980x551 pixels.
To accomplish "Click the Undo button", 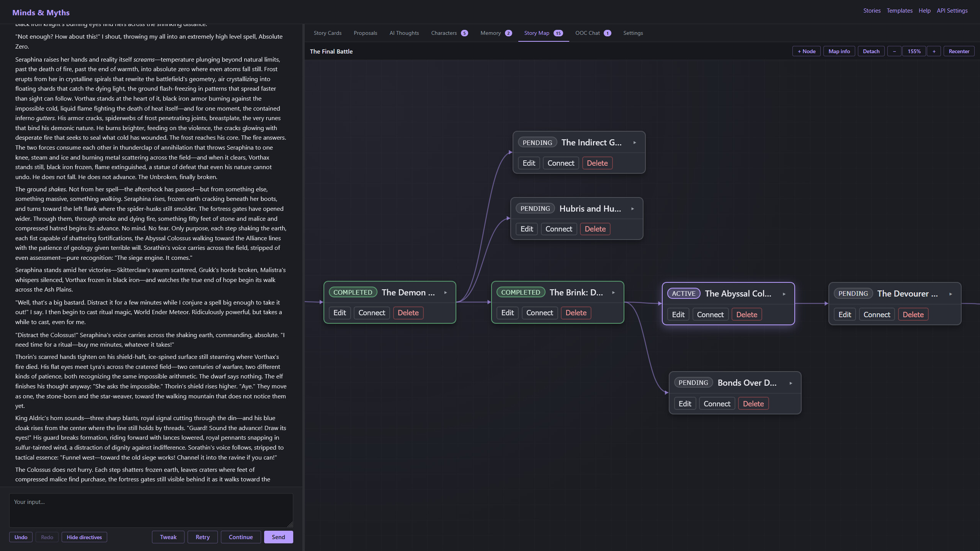I will click(x=21, y=537).
